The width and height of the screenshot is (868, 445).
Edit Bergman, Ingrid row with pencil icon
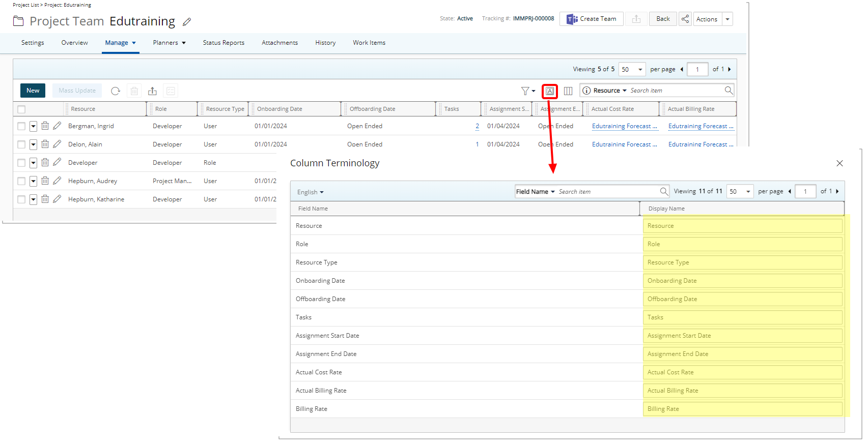coord(57,126)
